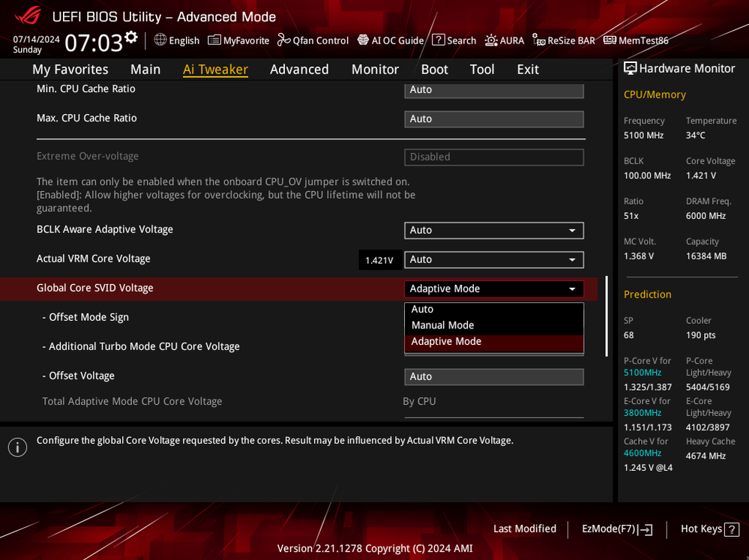
Task: Click the 07:03 clock display
Action: [x=94, y=43]
